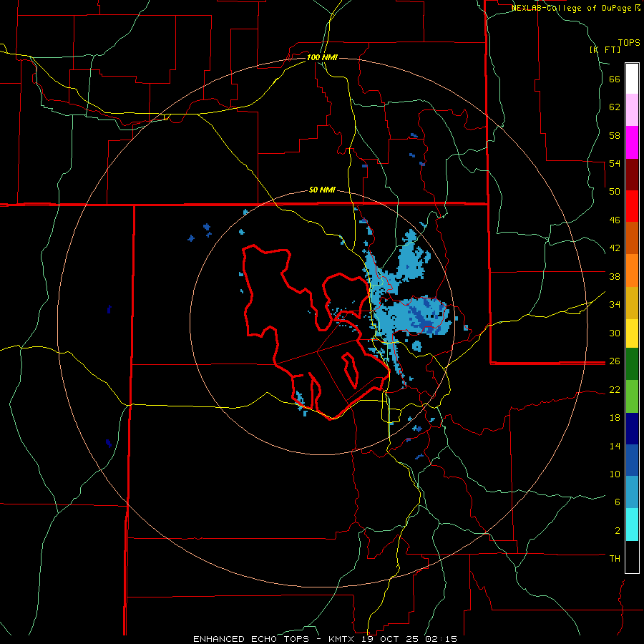Click the legend value 66

coord(615,79)
